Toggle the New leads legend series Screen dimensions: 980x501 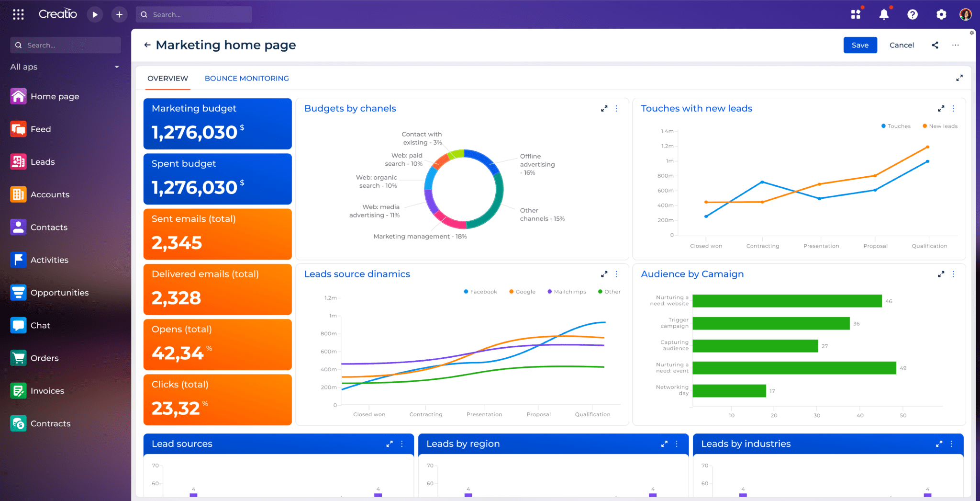940,126
